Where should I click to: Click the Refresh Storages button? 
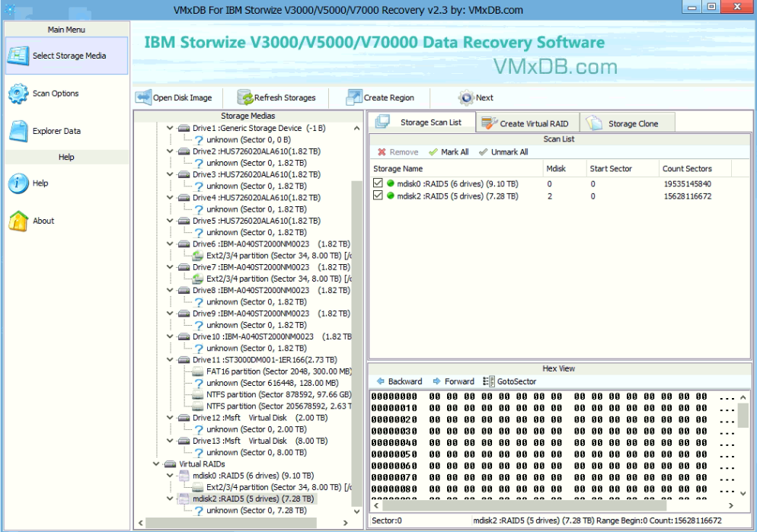(x=276, y=97)
